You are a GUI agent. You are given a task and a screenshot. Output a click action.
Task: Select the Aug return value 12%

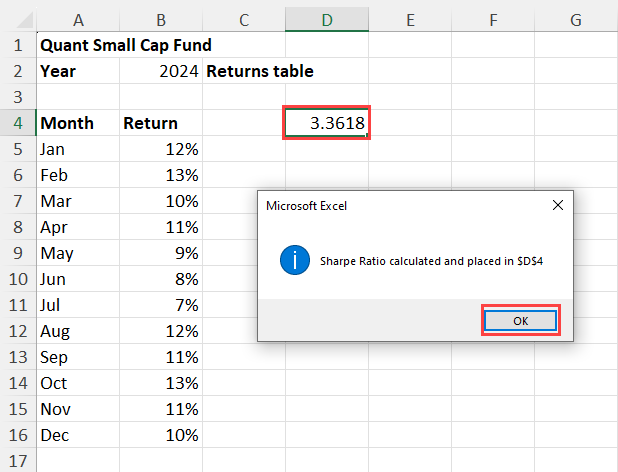[x=161, y=331]
